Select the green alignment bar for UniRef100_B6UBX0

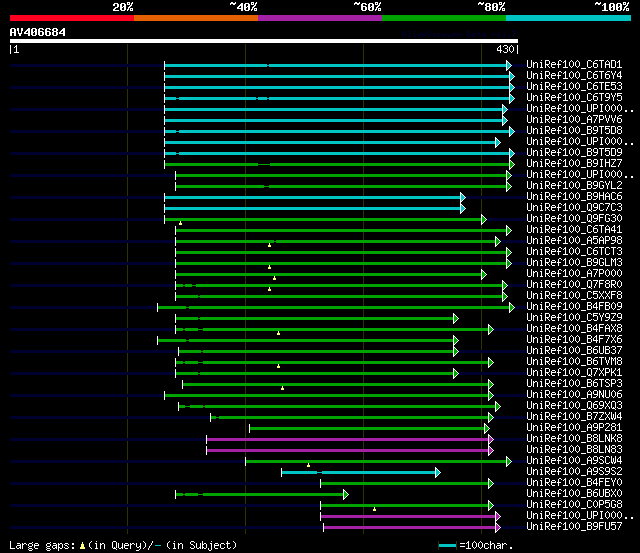point(262,495)
